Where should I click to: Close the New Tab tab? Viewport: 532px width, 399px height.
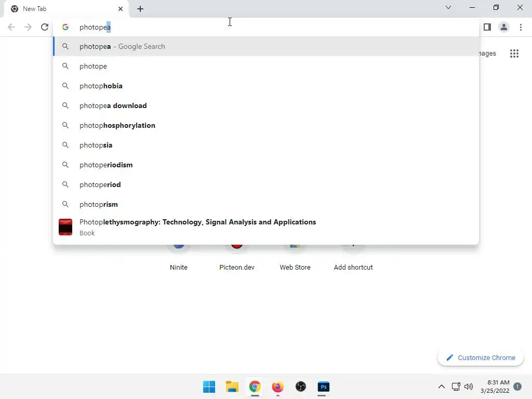pos(121,9)
